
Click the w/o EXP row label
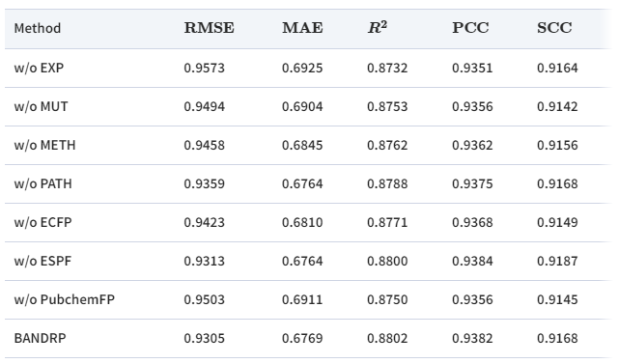click(39, 68)
